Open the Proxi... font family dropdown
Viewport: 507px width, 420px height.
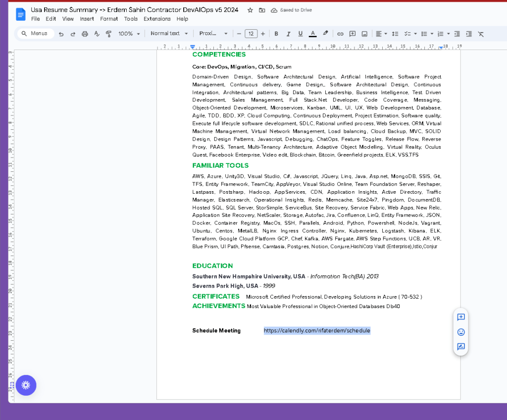tap(213, 33)
